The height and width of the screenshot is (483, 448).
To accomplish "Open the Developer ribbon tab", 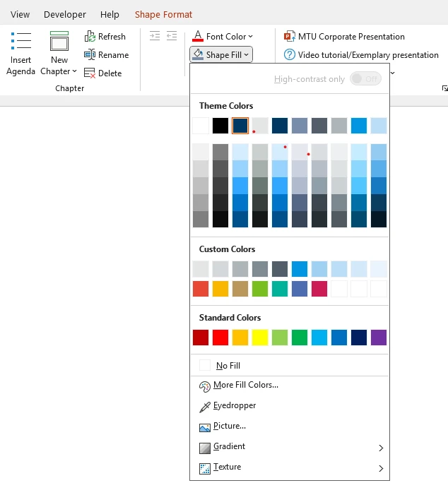I will [x=65, y=15].
